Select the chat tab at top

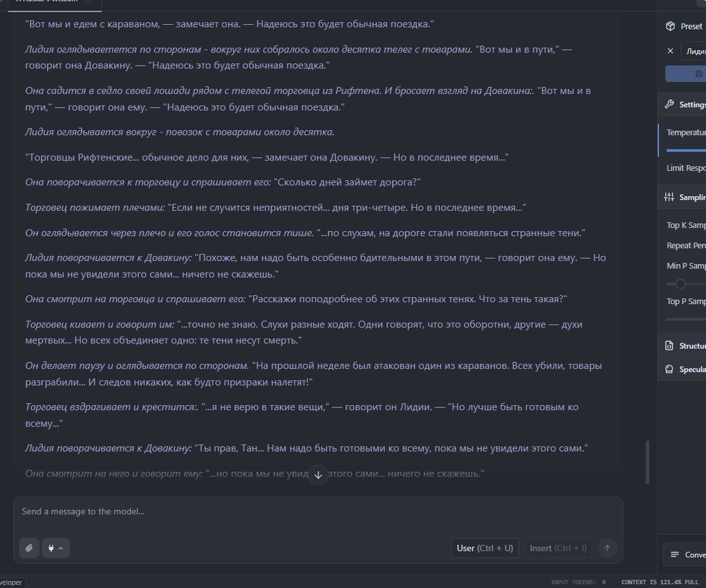click(x=55, y=3)
